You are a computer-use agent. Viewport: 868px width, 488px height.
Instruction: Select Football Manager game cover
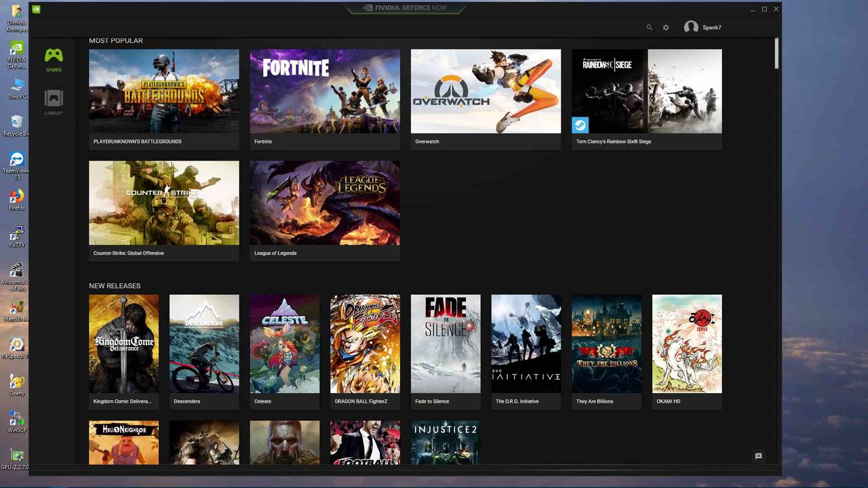(365, 443)
